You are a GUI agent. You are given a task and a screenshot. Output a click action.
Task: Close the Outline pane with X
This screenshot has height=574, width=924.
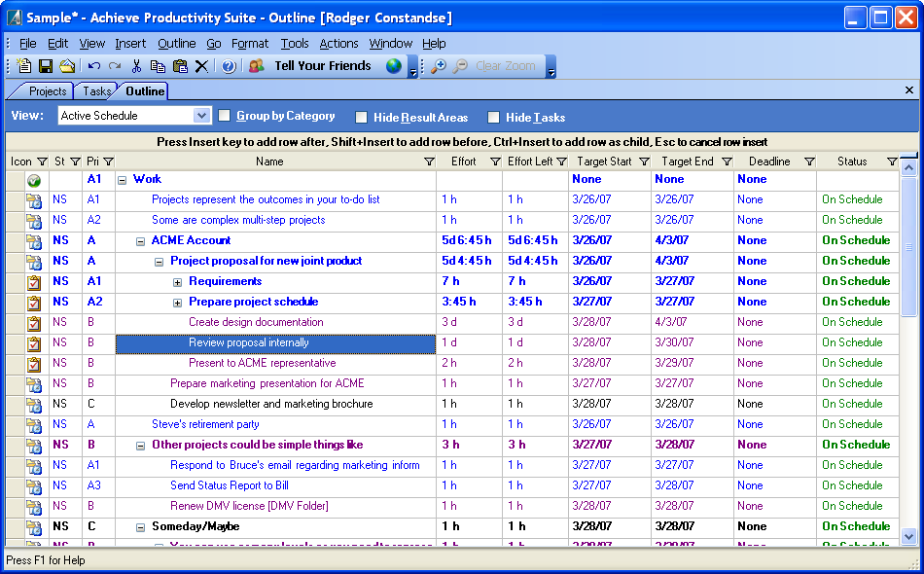[909, 90]
